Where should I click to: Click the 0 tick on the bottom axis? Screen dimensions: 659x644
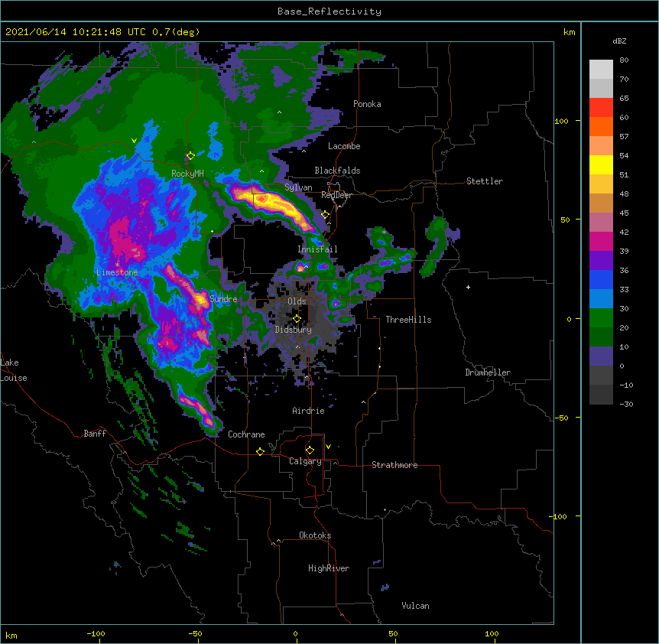295,633
